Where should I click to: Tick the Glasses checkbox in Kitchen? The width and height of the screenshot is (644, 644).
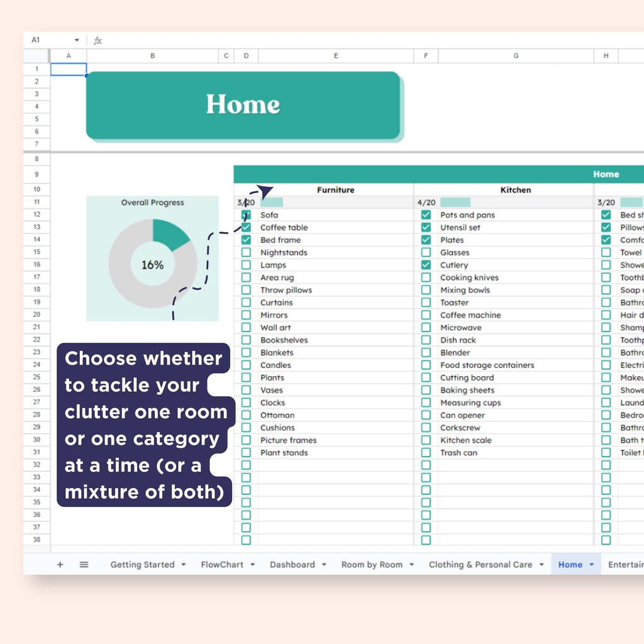coord(426,253)
